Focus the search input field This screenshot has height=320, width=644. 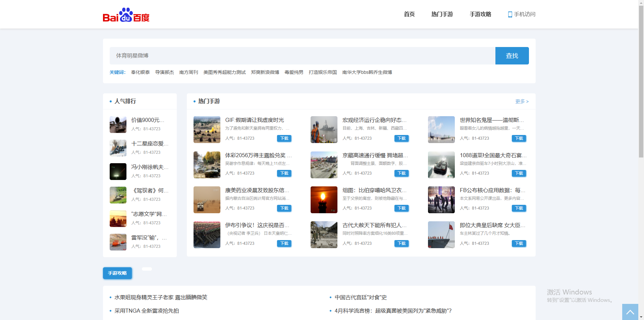[x=302, y=56]
